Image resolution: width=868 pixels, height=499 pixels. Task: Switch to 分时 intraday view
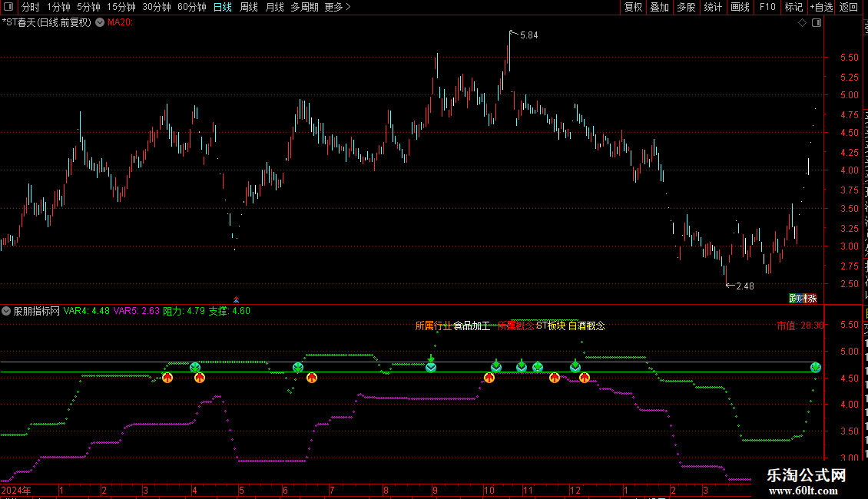[x=31, y=7]
